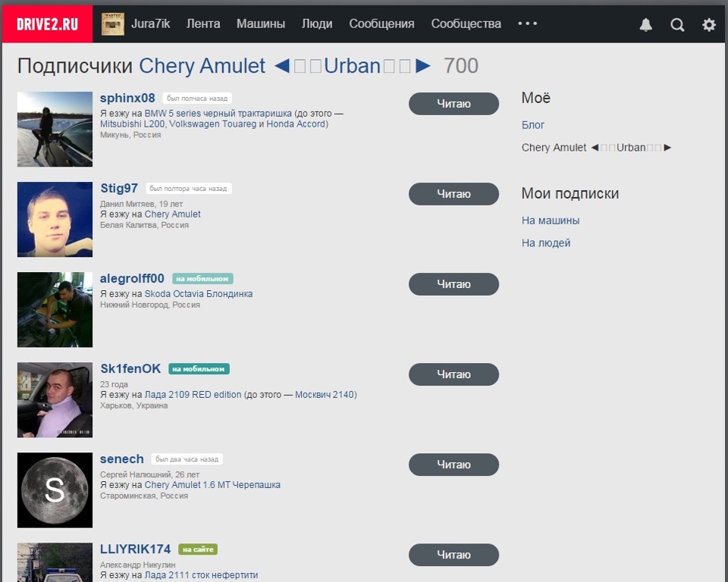Open Sk1fenOK username link
This screenshot has width=728, height=582.
click(130, 368)
